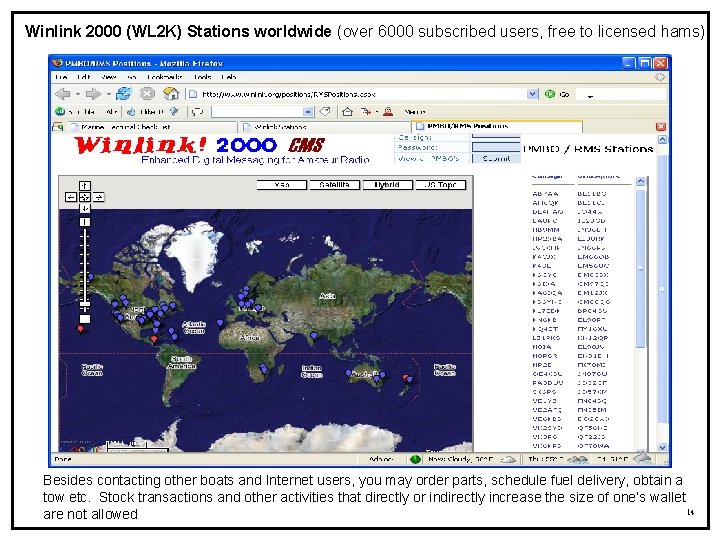Click the icon left of the tab strip
This screenshot has width=720, height=540.
[x=58, y=126]
